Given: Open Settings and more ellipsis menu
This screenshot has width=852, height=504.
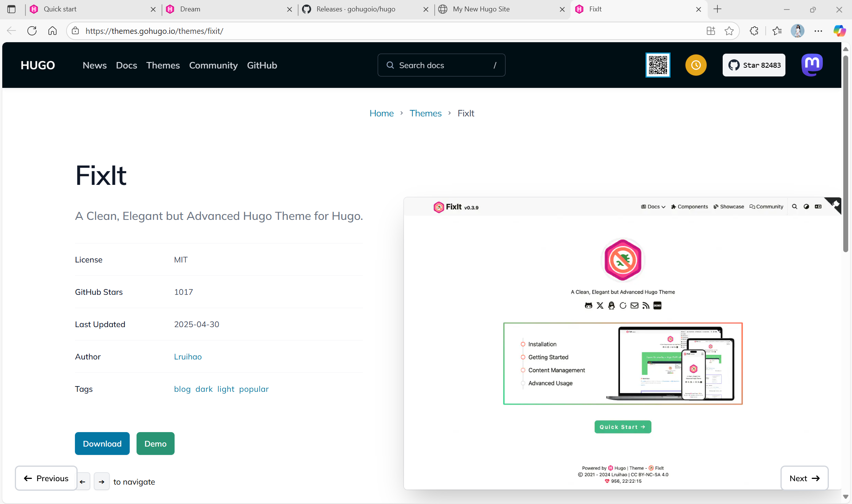Looking at the screenshot, I should (818, 31).
